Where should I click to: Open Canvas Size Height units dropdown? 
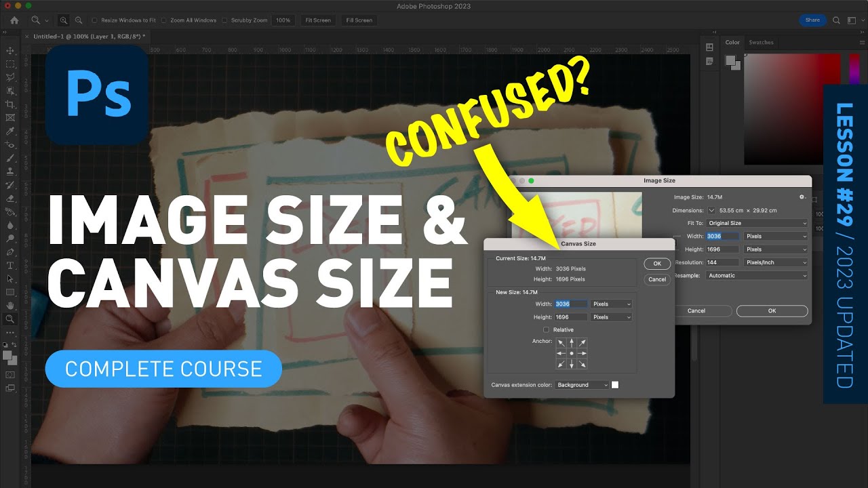612,317
